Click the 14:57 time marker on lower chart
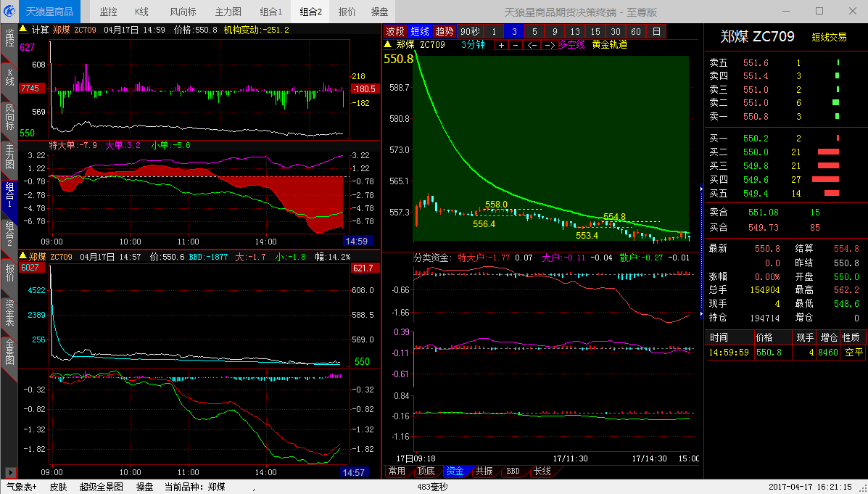This screenshot has height=494, width=868. pyautogui.click(x=353, y=472)
